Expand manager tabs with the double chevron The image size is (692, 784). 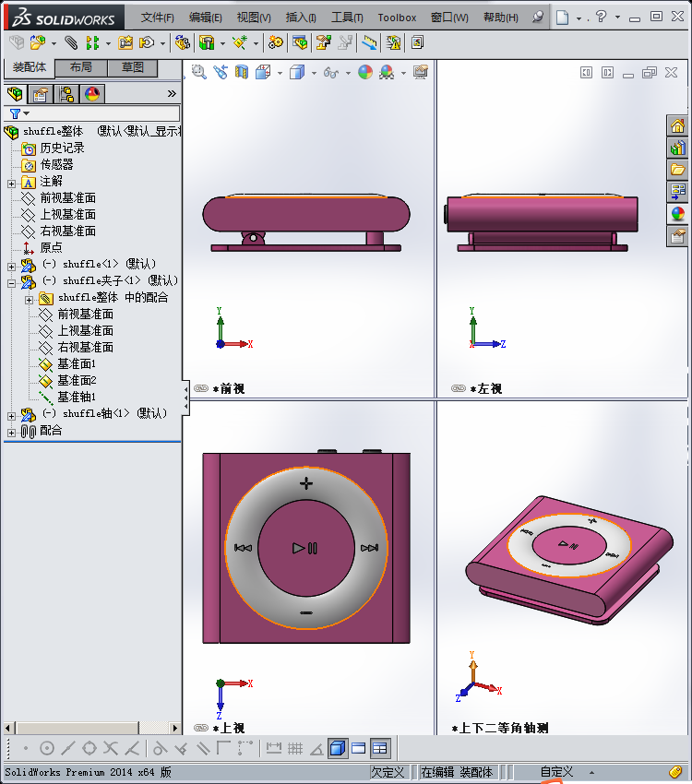(172, 93)
